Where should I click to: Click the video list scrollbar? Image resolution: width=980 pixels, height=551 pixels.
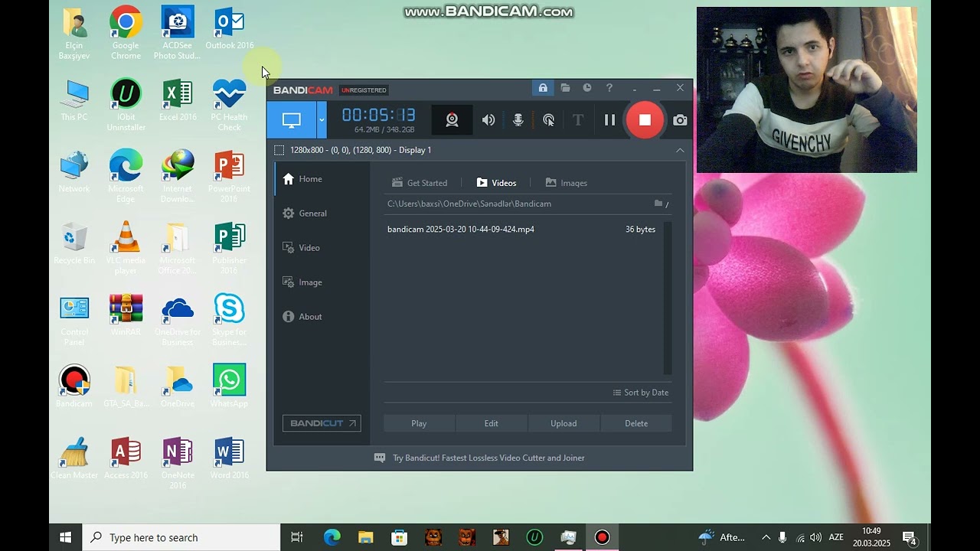coord(668,298)
